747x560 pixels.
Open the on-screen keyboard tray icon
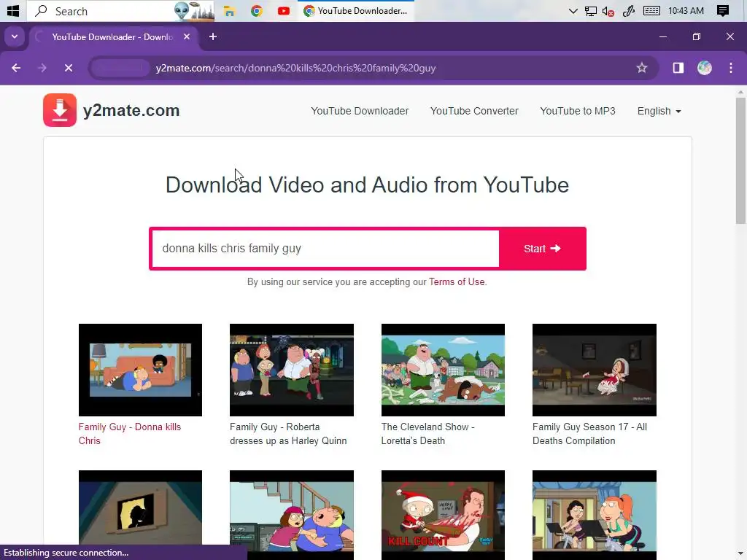pos(651,11)
